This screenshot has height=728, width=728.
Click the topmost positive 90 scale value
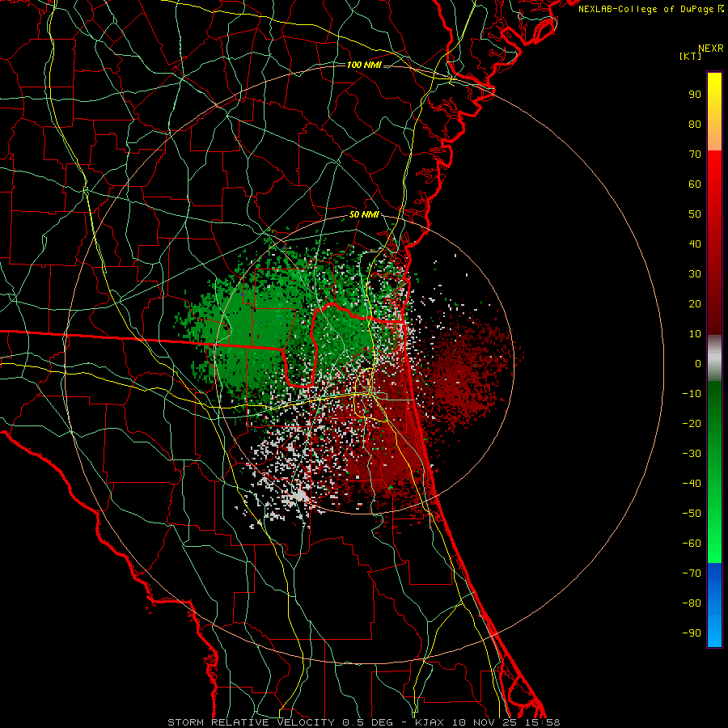(x=695, y=95)
